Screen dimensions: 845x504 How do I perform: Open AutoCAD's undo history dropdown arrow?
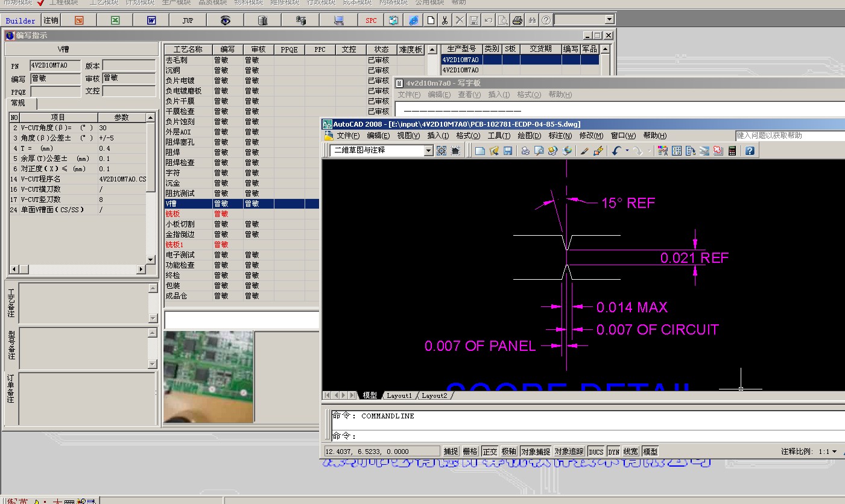pyautogui.click(x=627, y=151)
